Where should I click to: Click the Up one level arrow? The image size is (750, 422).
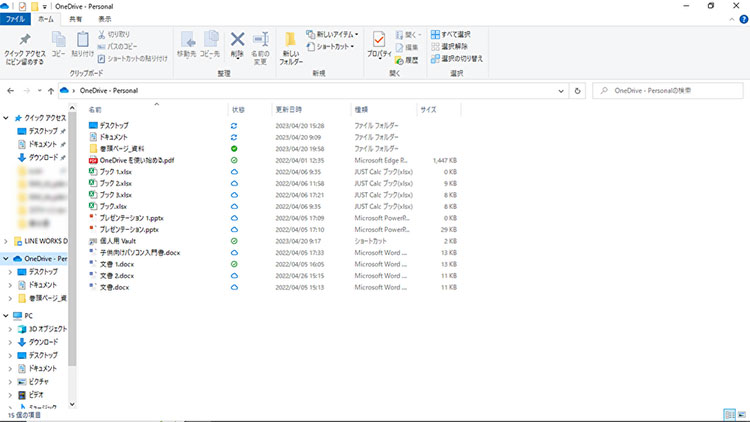(x=51, y=90)
